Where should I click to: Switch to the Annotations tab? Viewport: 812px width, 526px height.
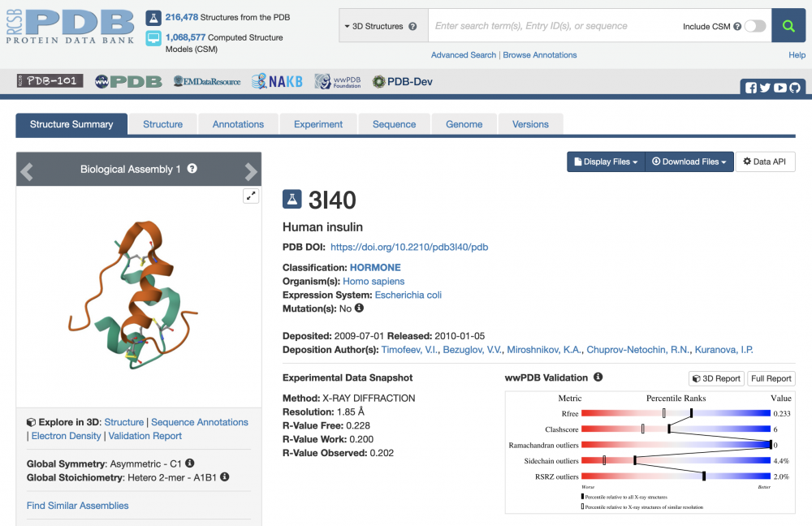coord(238,124)
